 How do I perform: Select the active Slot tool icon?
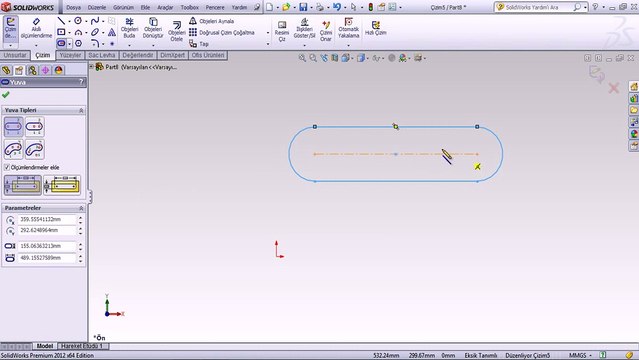[61, 43]
